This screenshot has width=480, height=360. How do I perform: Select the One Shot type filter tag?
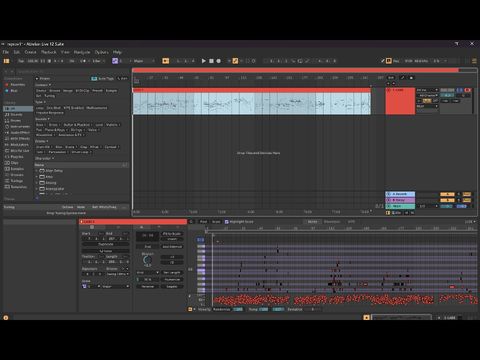[54, 108]
